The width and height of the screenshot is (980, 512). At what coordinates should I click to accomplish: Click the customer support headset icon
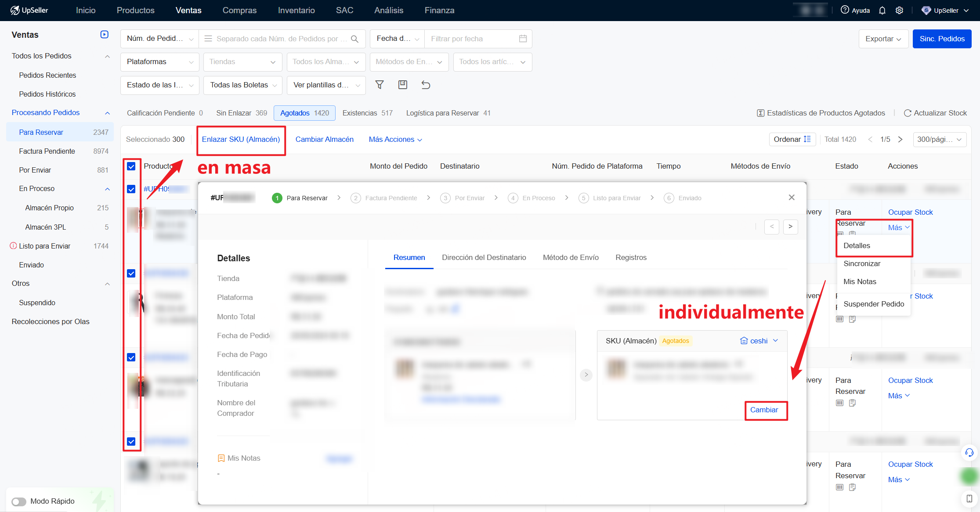(969, 452)
